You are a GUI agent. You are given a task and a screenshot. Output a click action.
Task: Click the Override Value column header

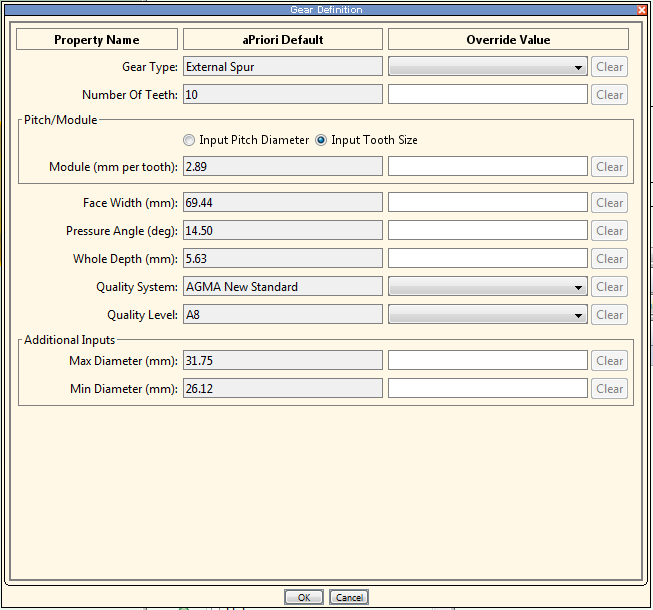[508, 40]
